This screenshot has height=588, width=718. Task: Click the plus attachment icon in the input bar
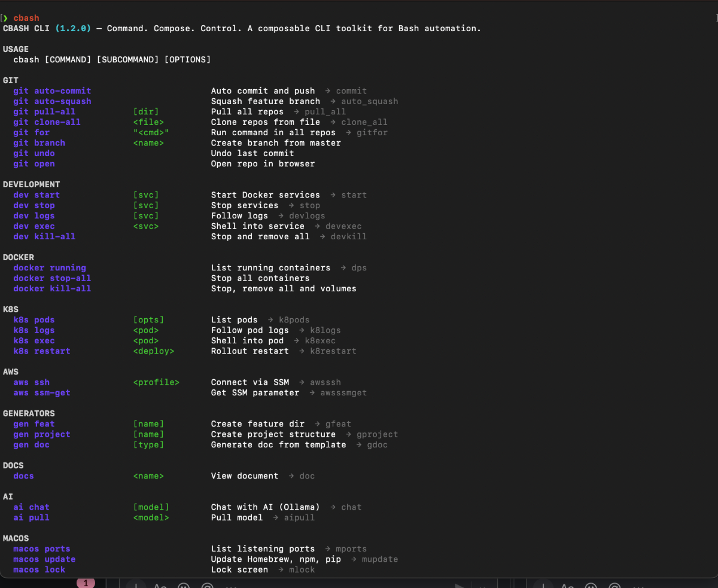coord(136,585)
